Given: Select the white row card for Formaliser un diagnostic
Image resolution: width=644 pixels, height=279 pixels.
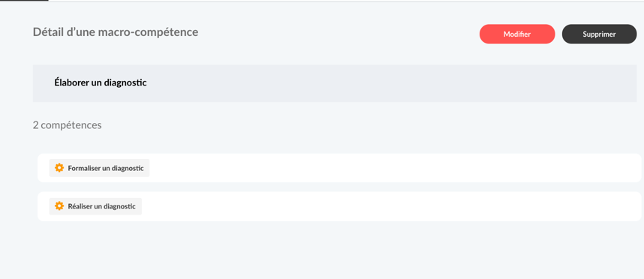Looking at the screenshot, I should point(339,168).
